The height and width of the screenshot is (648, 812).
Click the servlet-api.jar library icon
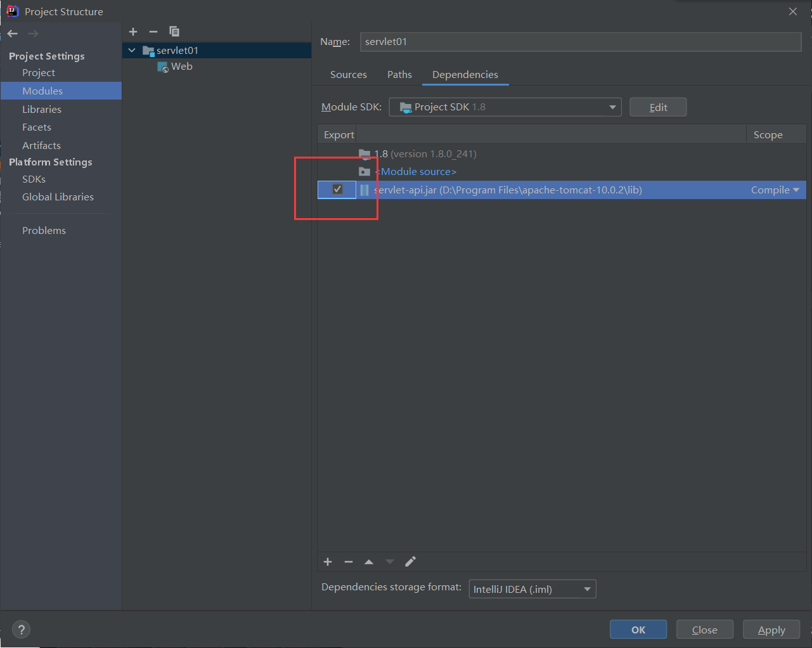click(x=364, y=190)
